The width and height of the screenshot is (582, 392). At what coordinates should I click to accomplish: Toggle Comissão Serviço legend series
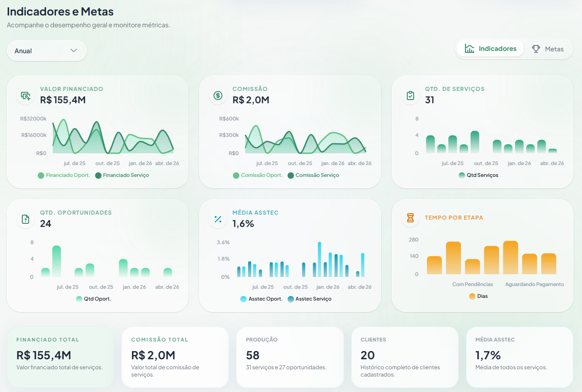coord(313,175)
